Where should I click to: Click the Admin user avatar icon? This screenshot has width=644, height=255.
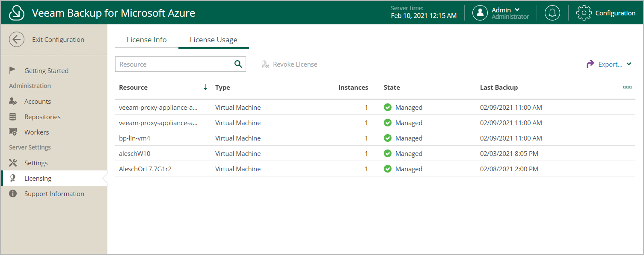point(480,13)
